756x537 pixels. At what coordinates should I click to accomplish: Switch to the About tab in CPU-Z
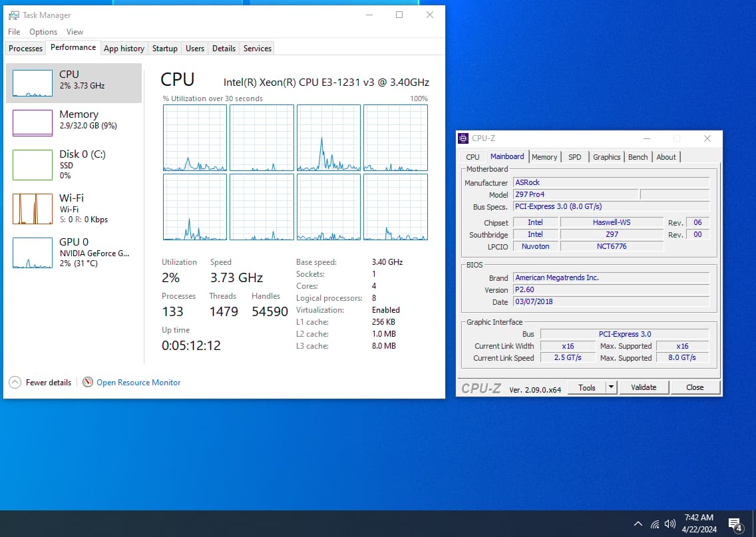666,157
